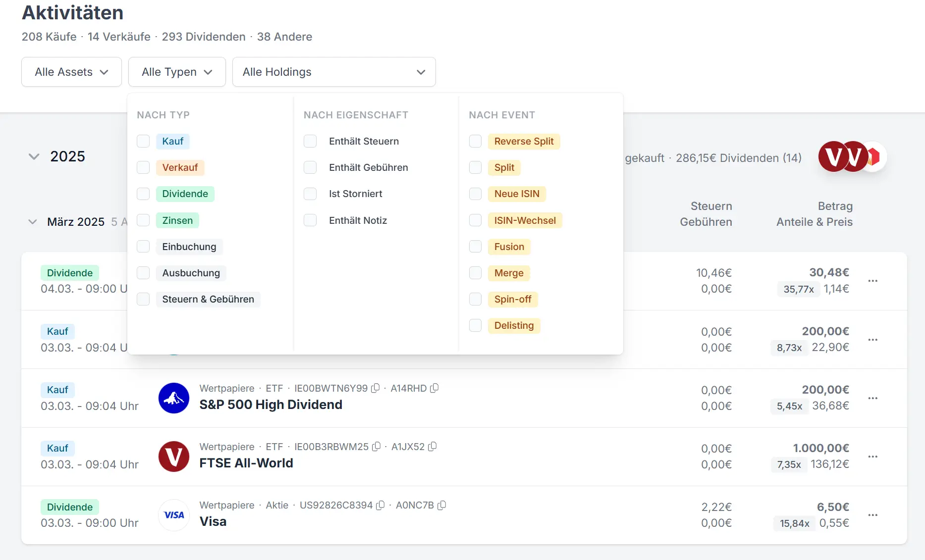Open the Alle Assets dropdown

point(71,72)
